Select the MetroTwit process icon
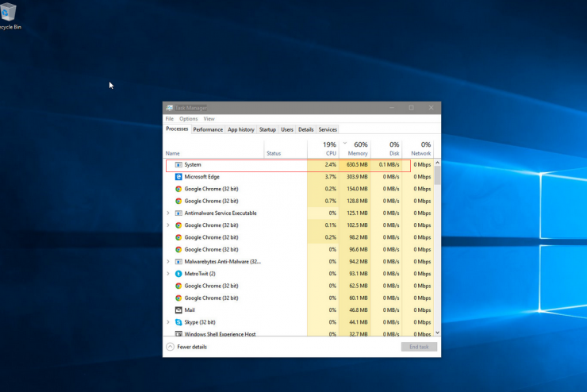Image resolution: width=587 pixels, height=392 pixels. [178, 274]
